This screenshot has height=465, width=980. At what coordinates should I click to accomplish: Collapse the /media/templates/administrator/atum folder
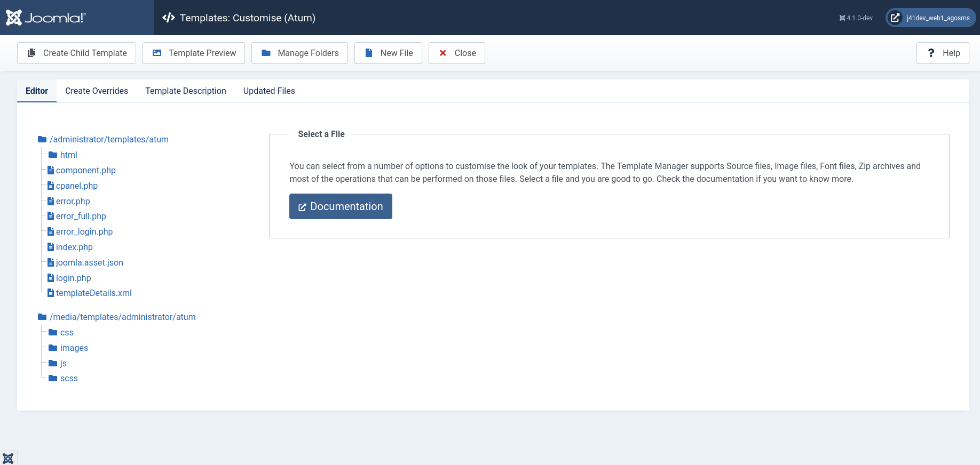tap(123, 317)
